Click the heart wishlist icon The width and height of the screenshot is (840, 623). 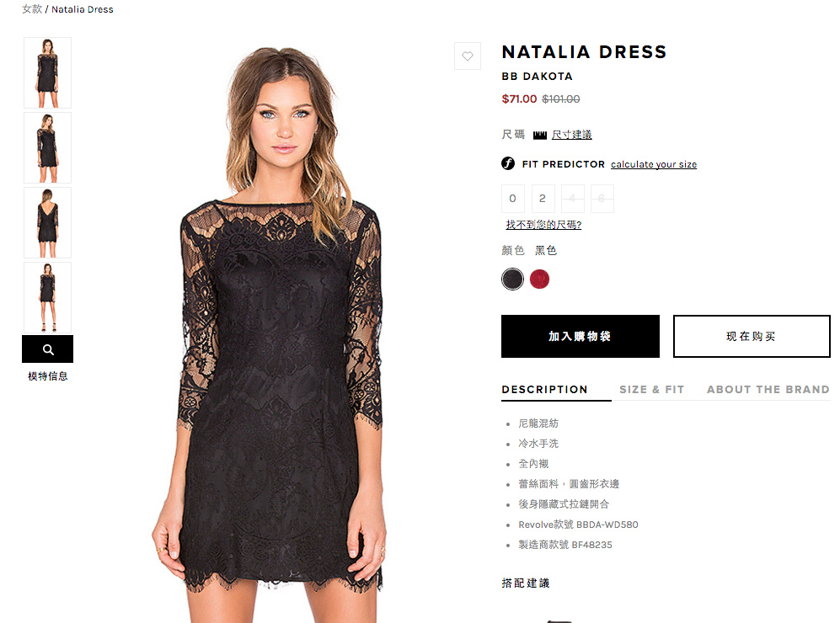tap(468, 56)
